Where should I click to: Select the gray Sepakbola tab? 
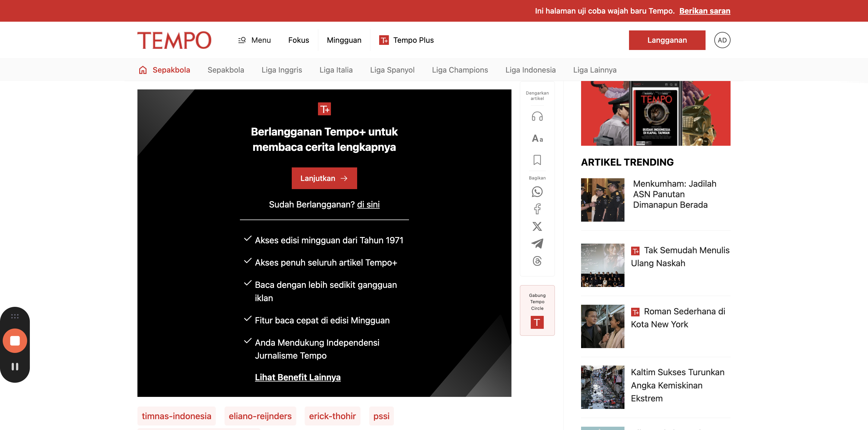[226, 70]
